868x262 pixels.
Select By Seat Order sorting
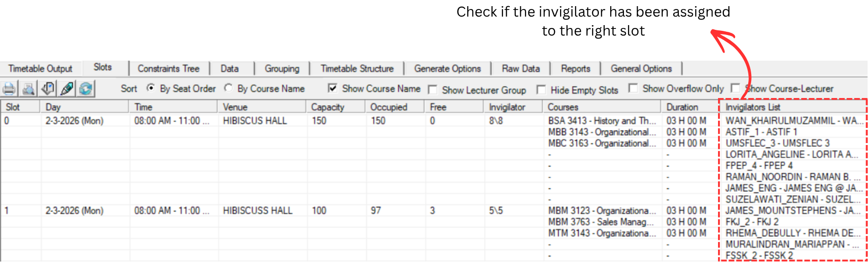tap(151, 88)
